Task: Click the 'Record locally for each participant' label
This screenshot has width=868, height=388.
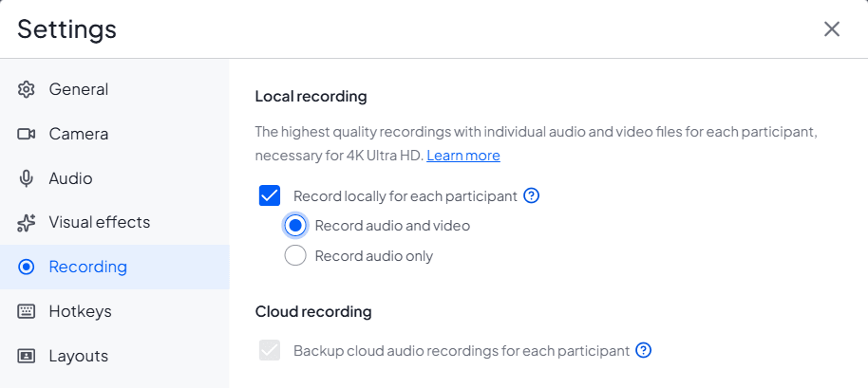Action: point(406,196)
